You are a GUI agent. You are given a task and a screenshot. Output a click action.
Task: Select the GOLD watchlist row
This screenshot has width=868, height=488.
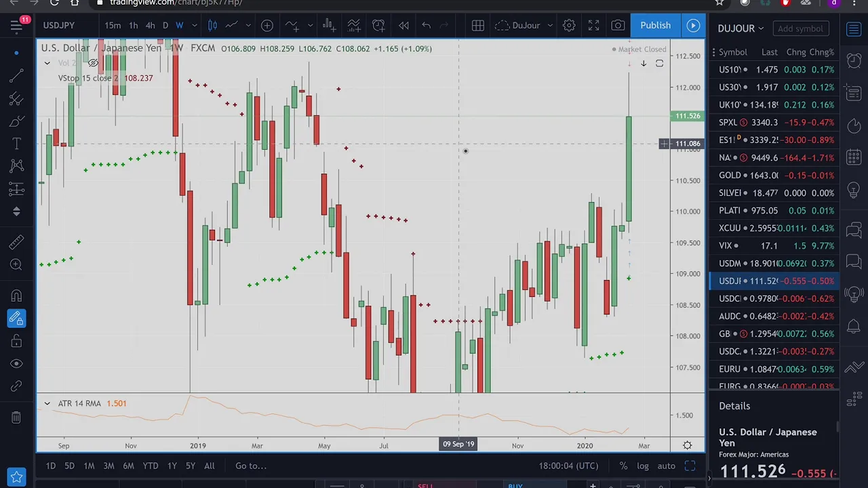tap(774, 176)
